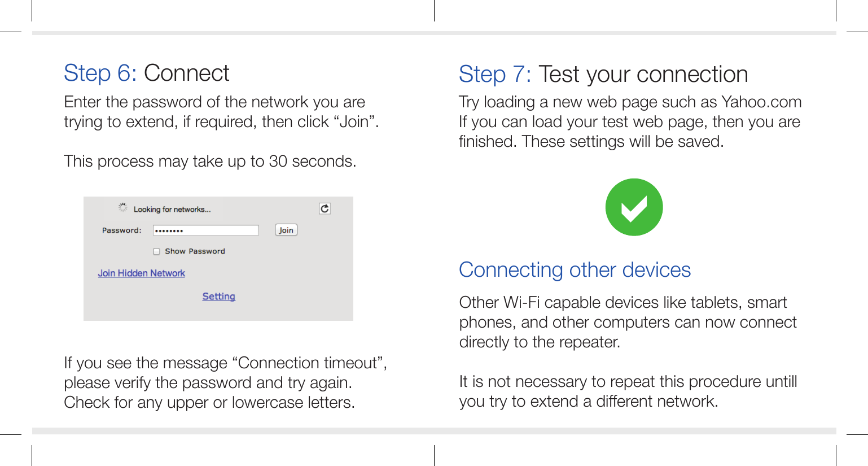
Task: Click the loading spinner next to Looking for networks
Action: pyautogui.click(x=122, y=207)
